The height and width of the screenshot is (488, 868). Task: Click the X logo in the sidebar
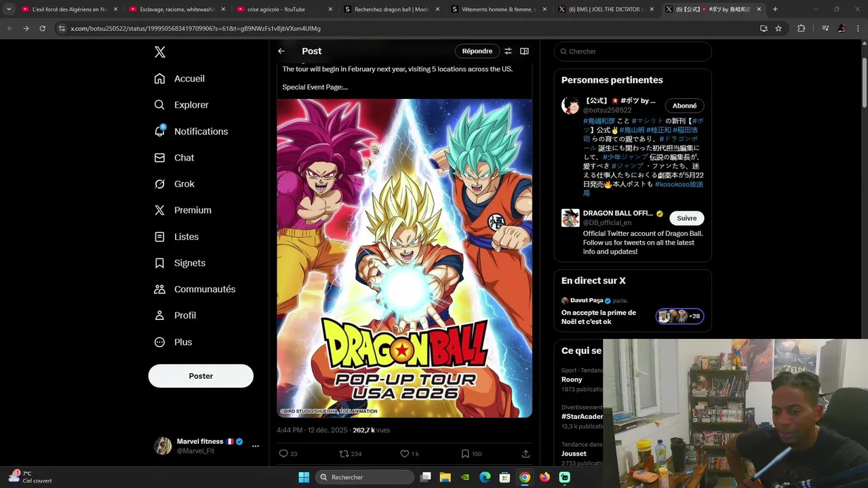(160, 52)
